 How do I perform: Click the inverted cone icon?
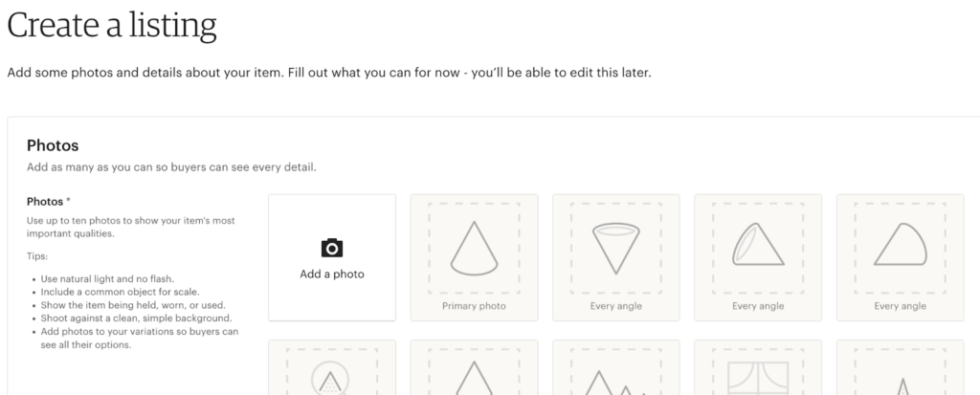point(615,249)
